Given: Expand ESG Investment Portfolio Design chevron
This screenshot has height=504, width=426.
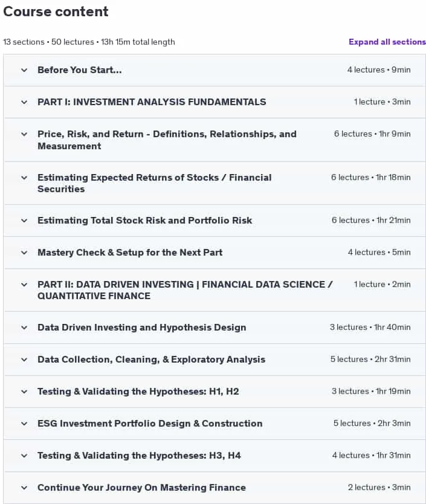Looking at the screenshot, I should pos(24,424).
